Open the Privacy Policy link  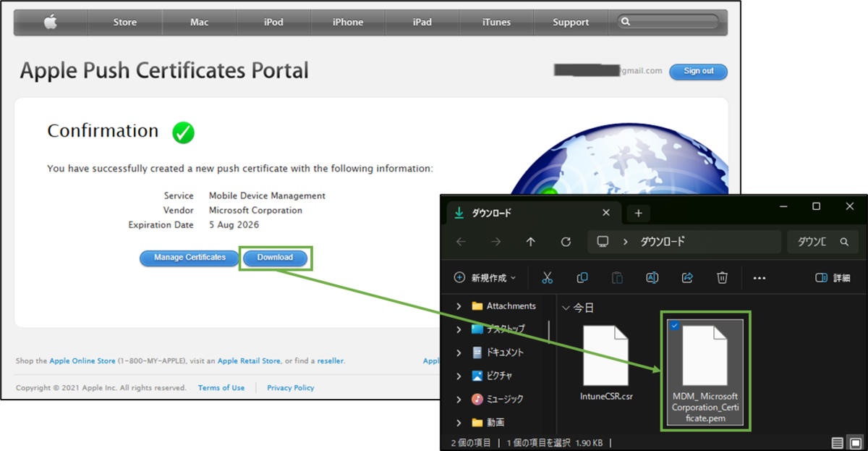pos(291,388)
